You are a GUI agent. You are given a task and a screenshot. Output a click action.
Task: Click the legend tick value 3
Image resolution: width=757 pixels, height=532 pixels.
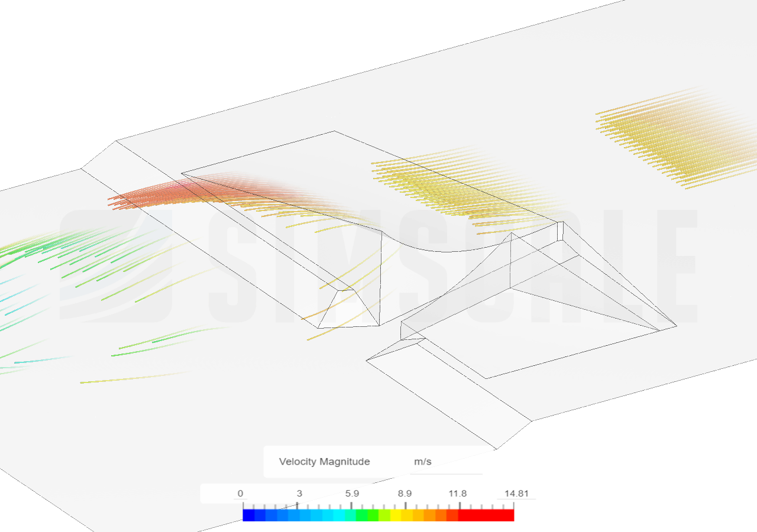299,494
